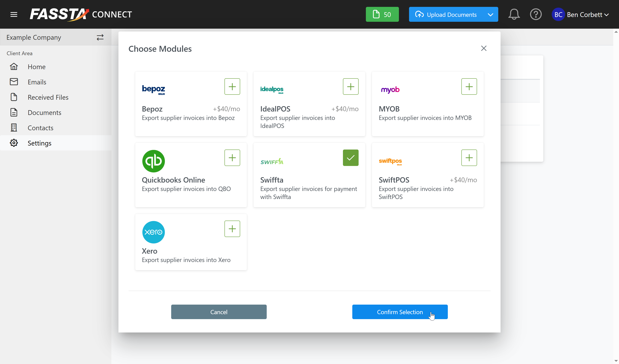Enable the Xero module
This screenshot has width=619, height=364.
click(x=232, y=229)
